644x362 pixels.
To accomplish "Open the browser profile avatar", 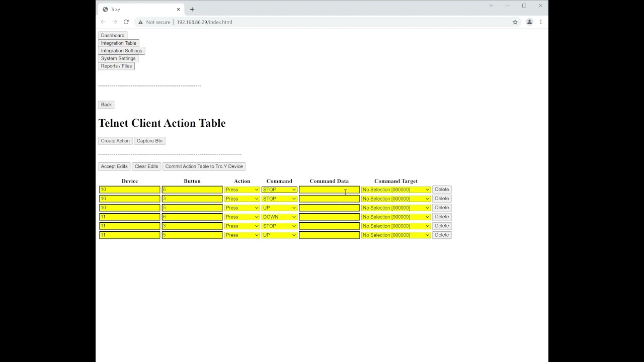I will tap(529, 22).
